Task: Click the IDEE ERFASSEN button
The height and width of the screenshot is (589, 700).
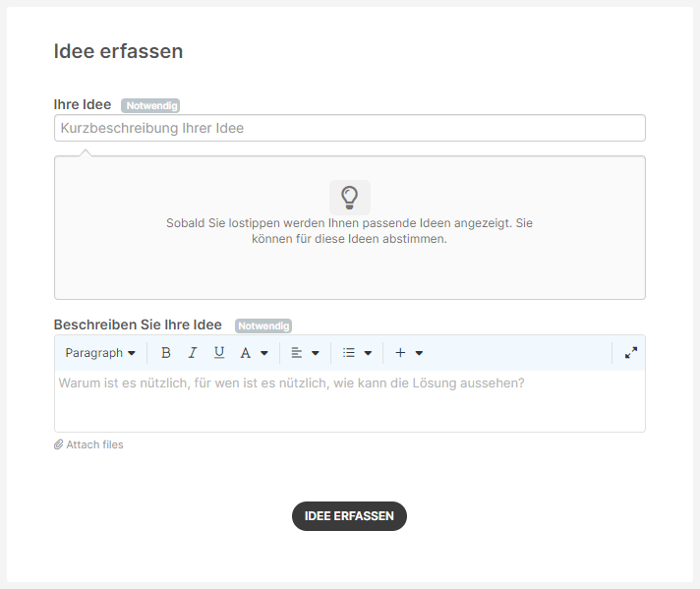Action: [349, 516]
